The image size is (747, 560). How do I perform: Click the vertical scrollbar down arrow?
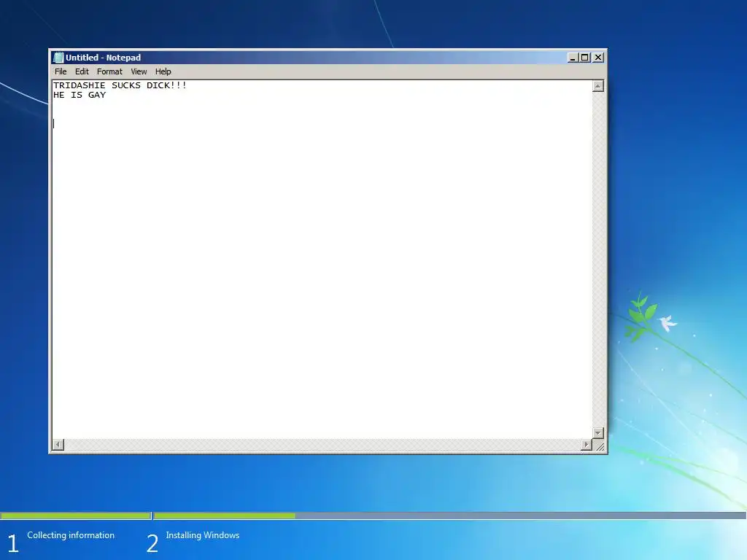[598, 433]
